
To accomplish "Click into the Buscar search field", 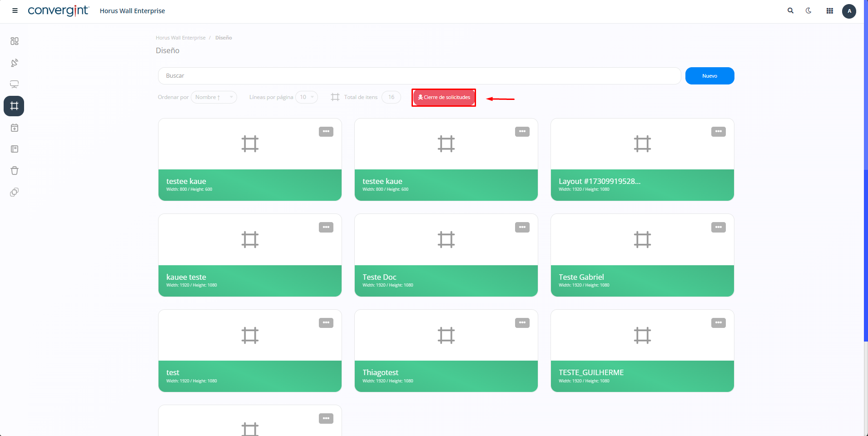I will (419, 76).
